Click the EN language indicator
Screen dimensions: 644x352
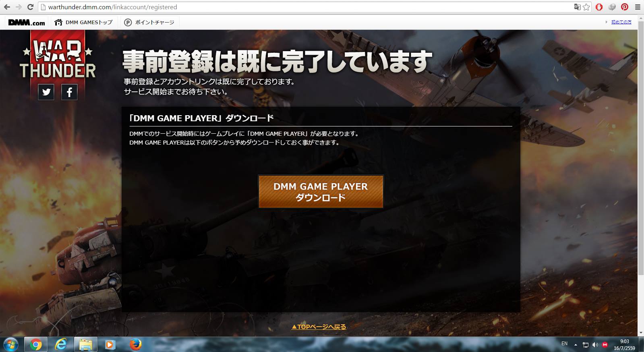tap(564, 344)
